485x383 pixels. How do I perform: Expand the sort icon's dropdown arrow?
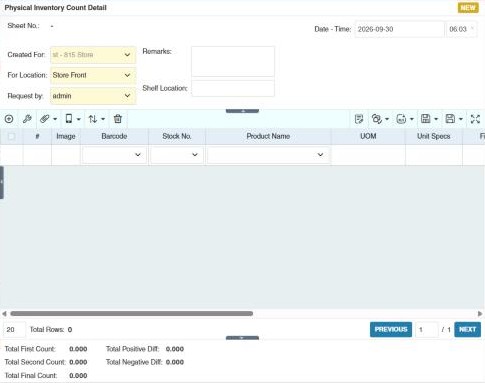click(103, 119)
